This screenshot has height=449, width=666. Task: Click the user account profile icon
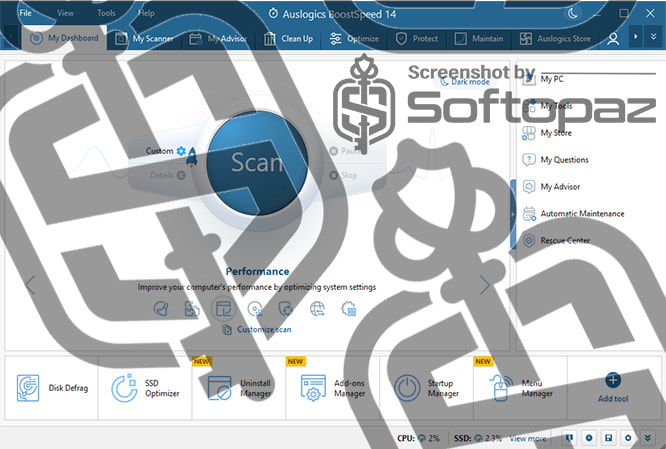(x=613, y=39)
